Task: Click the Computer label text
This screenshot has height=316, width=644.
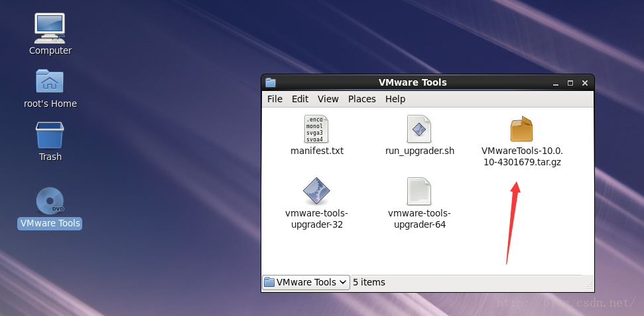Action: 50,50
